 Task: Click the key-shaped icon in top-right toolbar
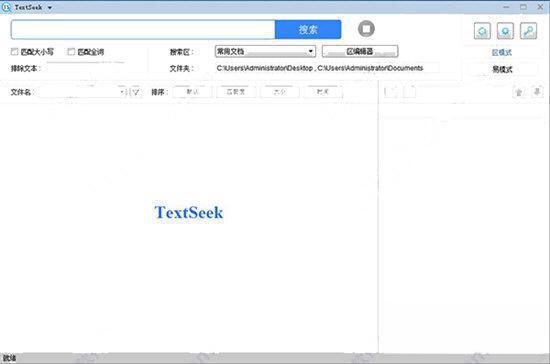tap(528, 31)
